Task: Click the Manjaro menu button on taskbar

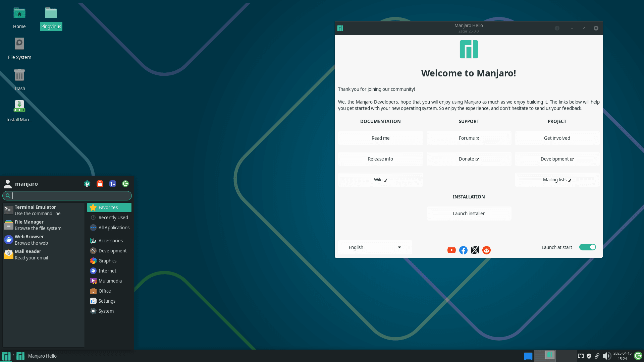Action: coord(6,356)
